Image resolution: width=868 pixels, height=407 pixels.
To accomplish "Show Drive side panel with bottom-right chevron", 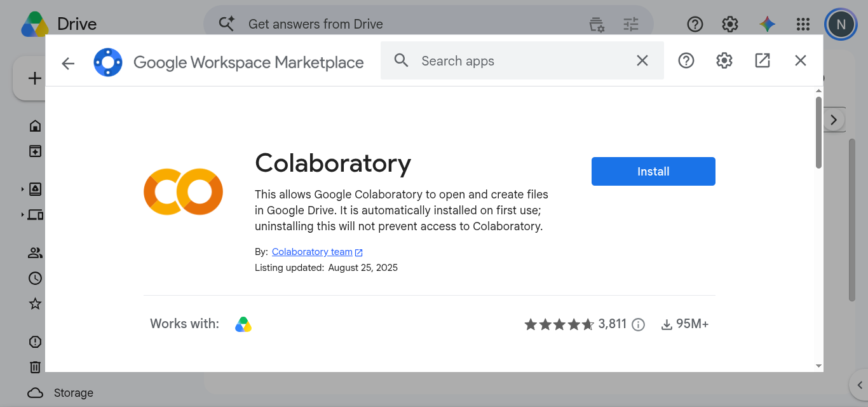I will coord(860,384).
